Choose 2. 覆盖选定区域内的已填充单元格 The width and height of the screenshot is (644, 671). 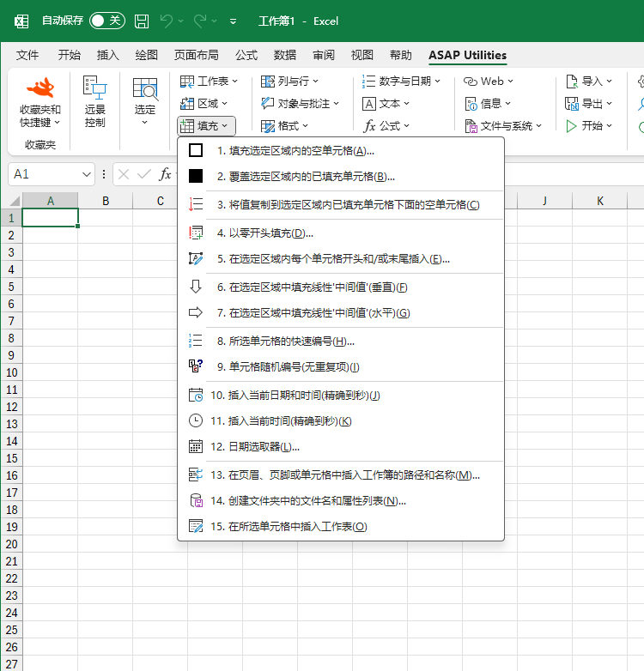[341, 176]
